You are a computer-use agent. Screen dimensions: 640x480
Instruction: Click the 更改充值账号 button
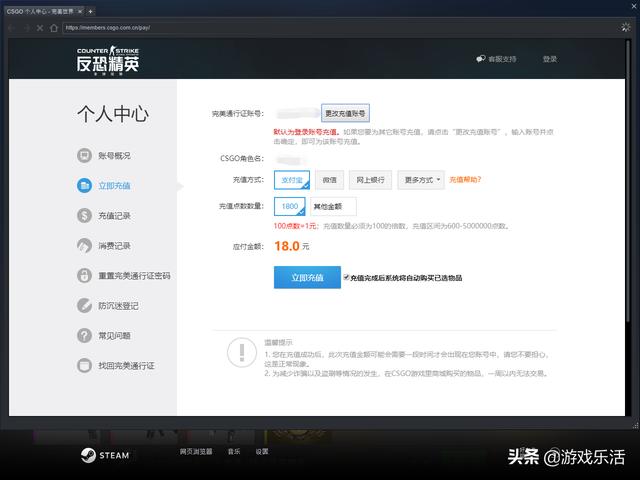(x=345, y=113)
